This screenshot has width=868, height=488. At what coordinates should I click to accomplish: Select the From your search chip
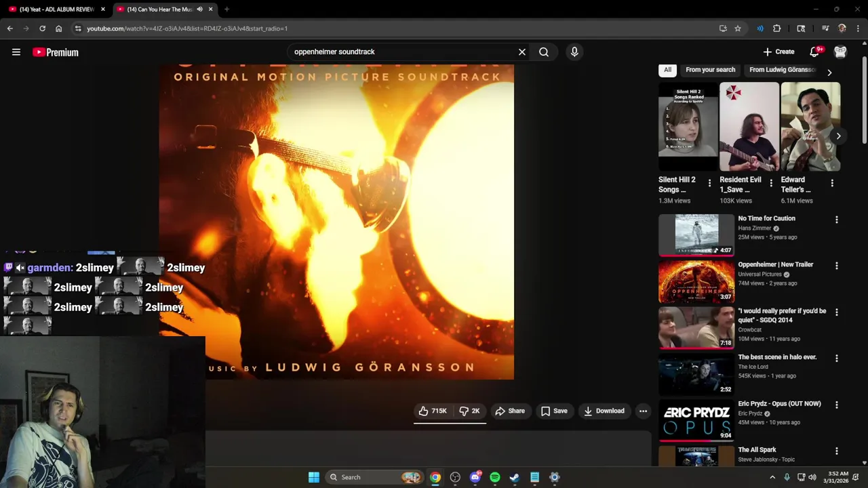710,70
